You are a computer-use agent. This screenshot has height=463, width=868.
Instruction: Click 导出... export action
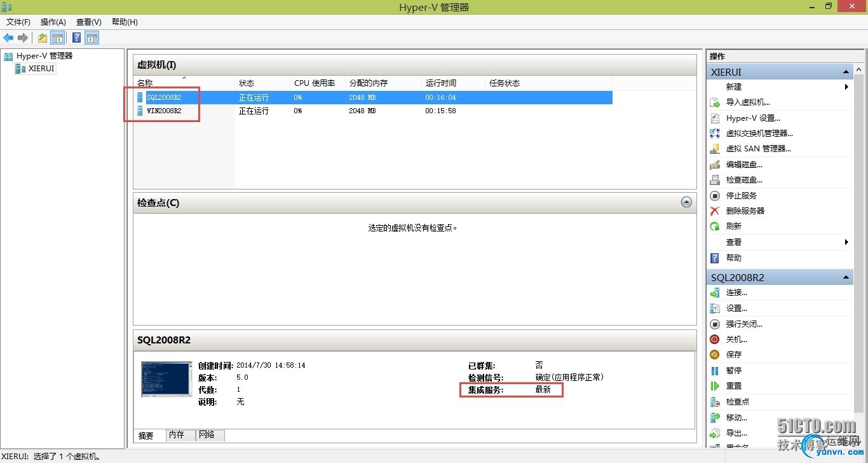coord(736,432)
